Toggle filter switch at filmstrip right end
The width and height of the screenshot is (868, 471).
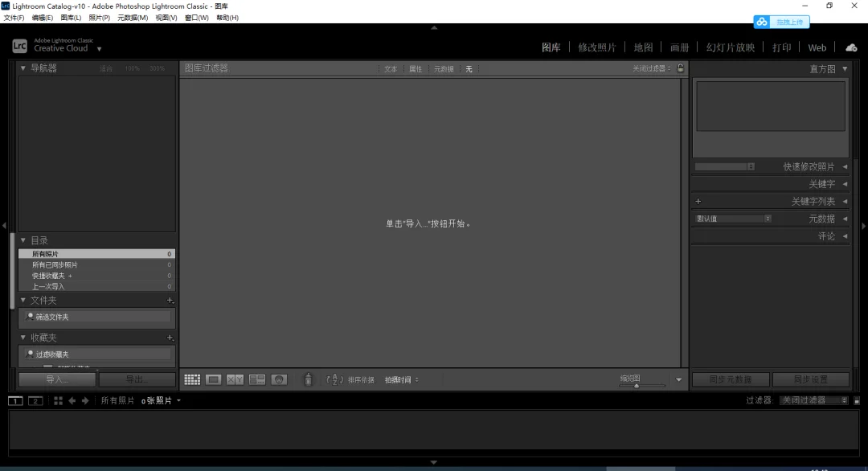pyautogui.click(x=857, y=401)
